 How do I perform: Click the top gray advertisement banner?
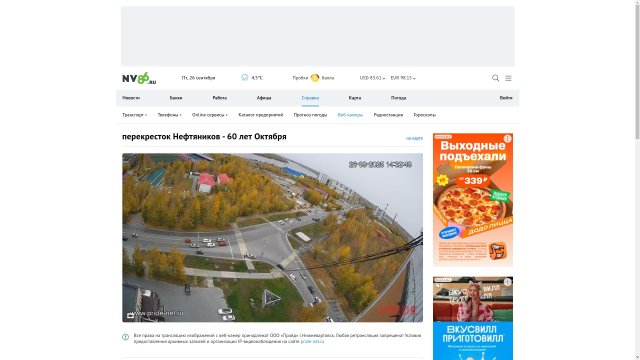click(x=318, y=36)
